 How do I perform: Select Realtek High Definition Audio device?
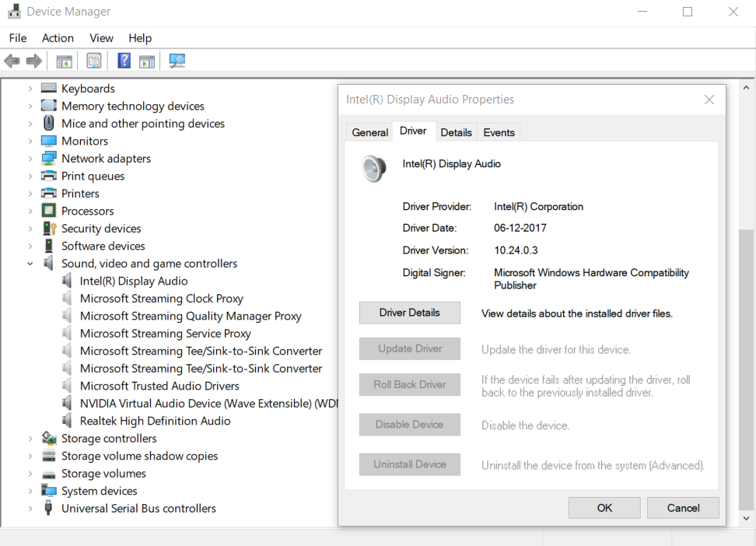tap(155, 421)
